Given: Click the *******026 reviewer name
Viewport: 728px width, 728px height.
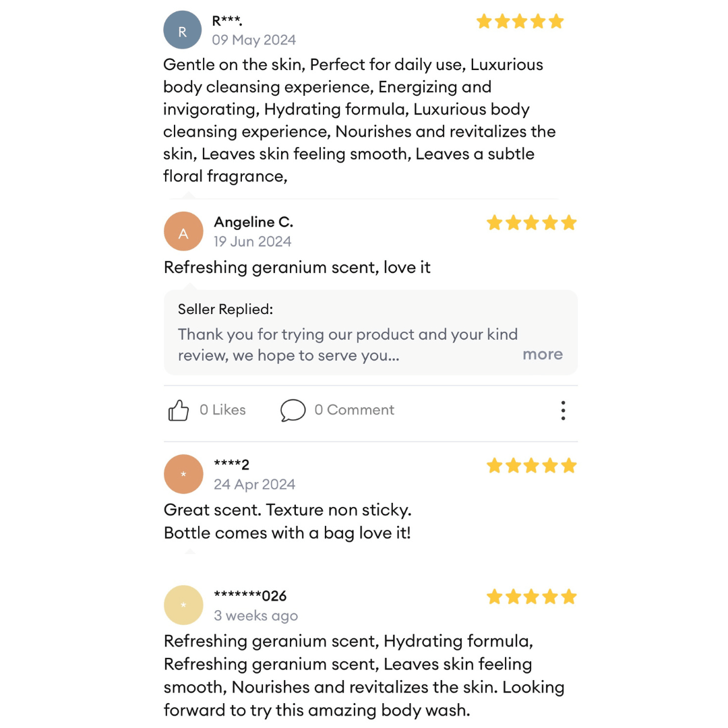Looking at the screenshot, I should 250,596.
